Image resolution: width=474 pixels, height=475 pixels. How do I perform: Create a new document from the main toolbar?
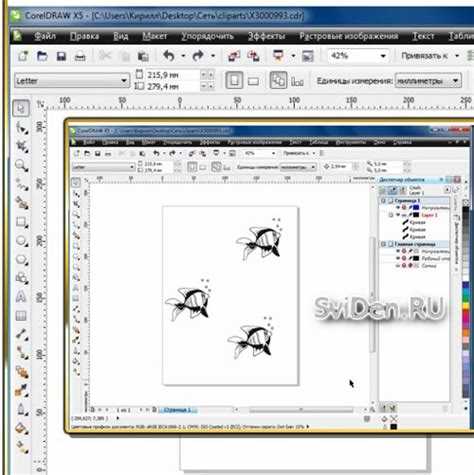[23, 56]
